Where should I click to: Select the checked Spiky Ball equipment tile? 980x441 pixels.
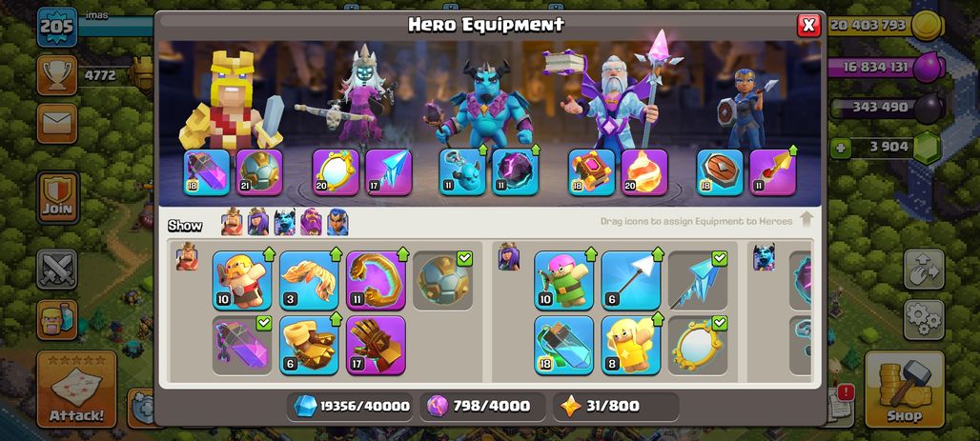(443, 280)
